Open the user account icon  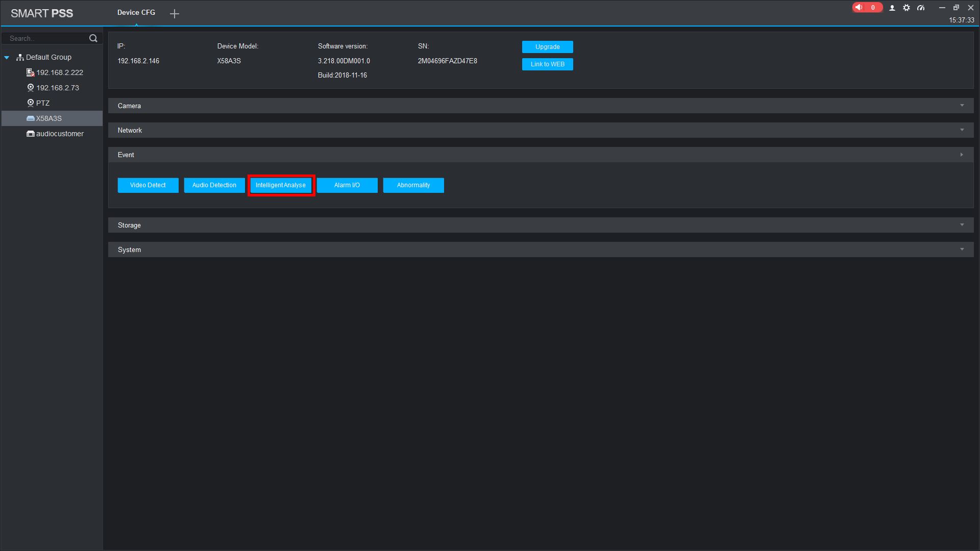point(892,8)
